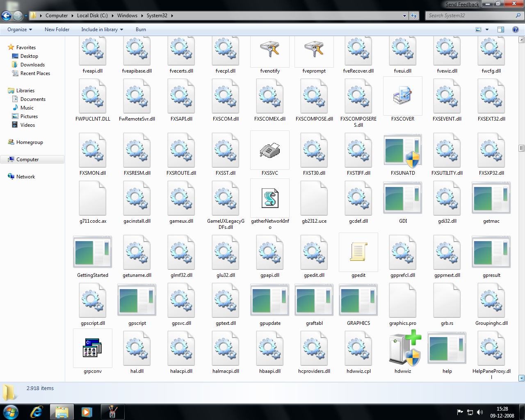Open the Organize dropdown menu
Image resolution: width=525 pixels, height=420 pixels.
[x=19, y=30]
